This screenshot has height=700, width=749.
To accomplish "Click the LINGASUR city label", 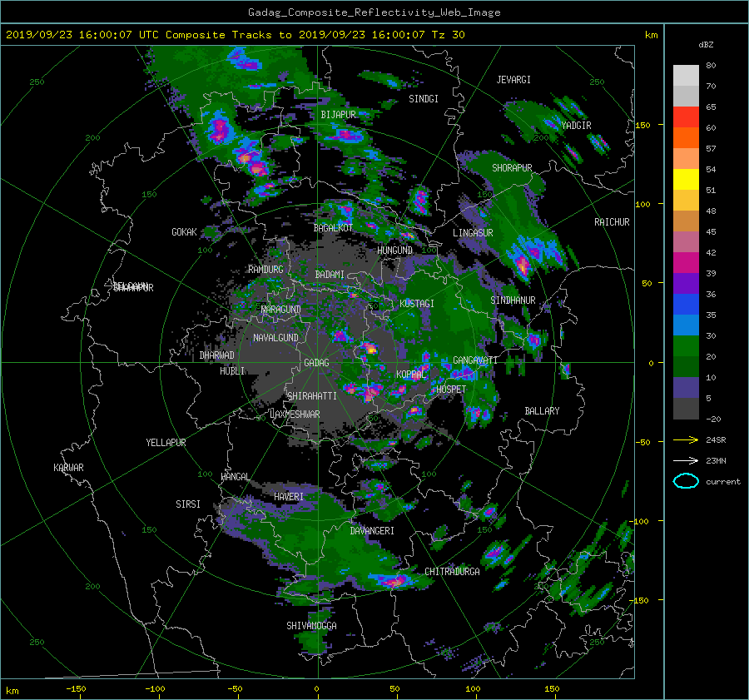I will pyautogui.click(x=473, y=233).
